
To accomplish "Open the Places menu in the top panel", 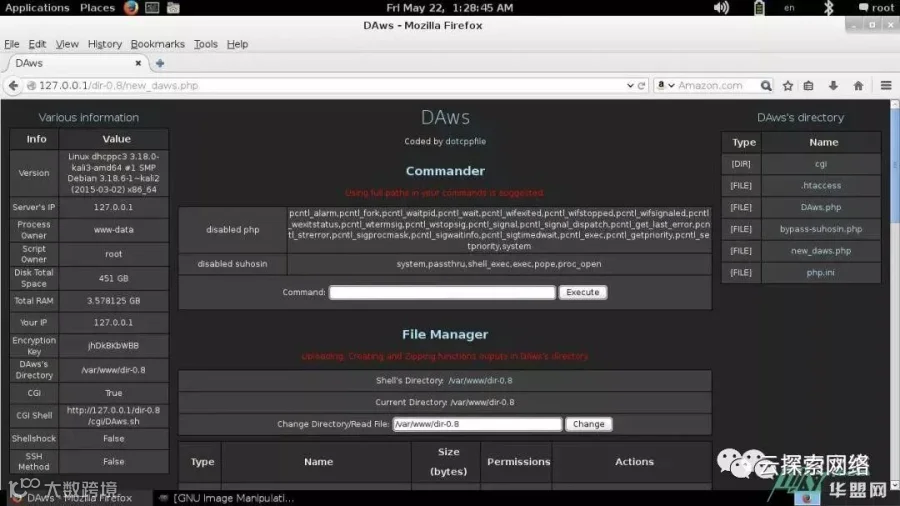I will pos(97,7).
